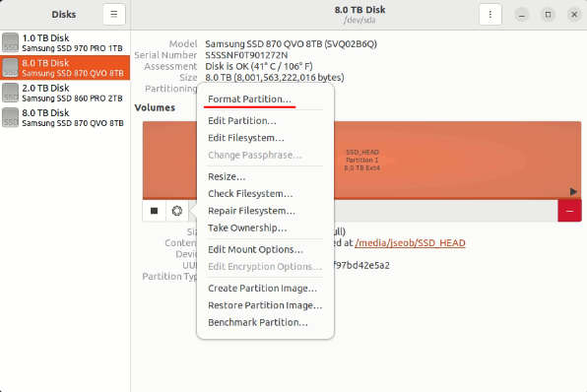Select the last 8.0 TB Disk in sidebar

pos(65,117)
